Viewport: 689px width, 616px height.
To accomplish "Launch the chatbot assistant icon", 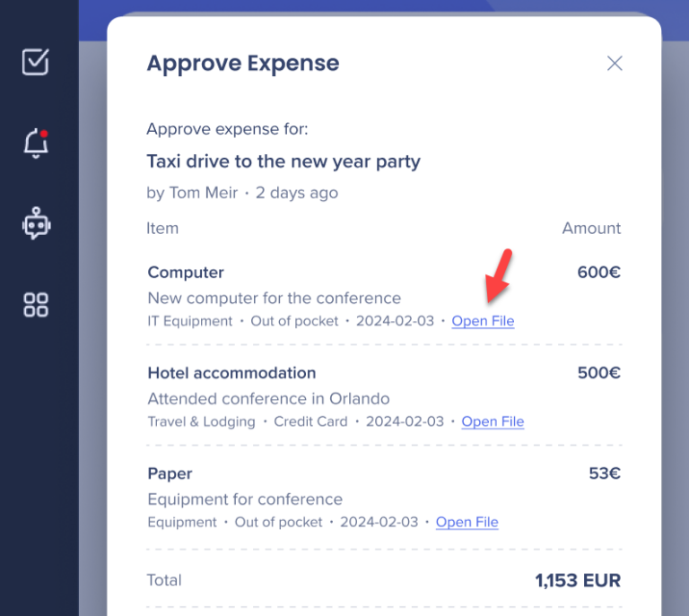I will 36,224.
